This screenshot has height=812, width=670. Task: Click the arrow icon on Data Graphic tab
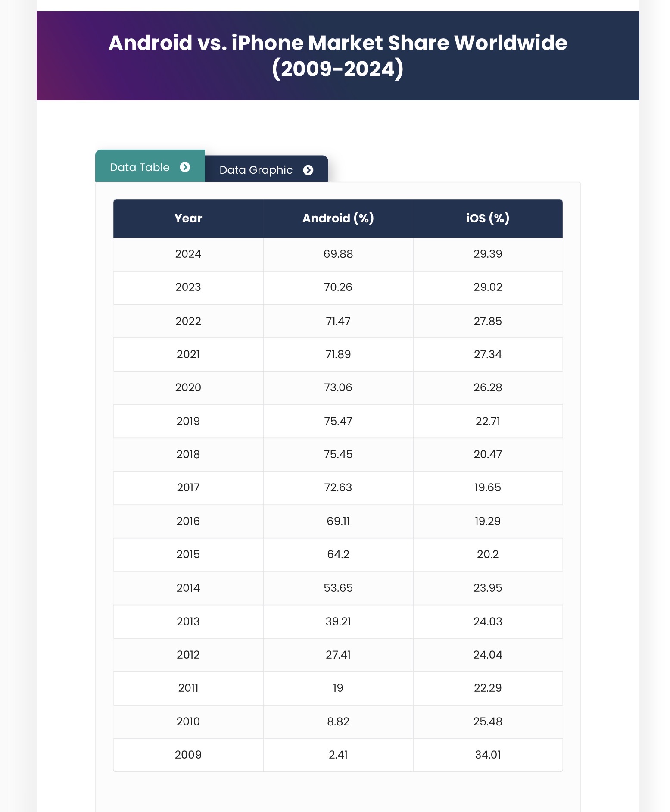point(308,170)
